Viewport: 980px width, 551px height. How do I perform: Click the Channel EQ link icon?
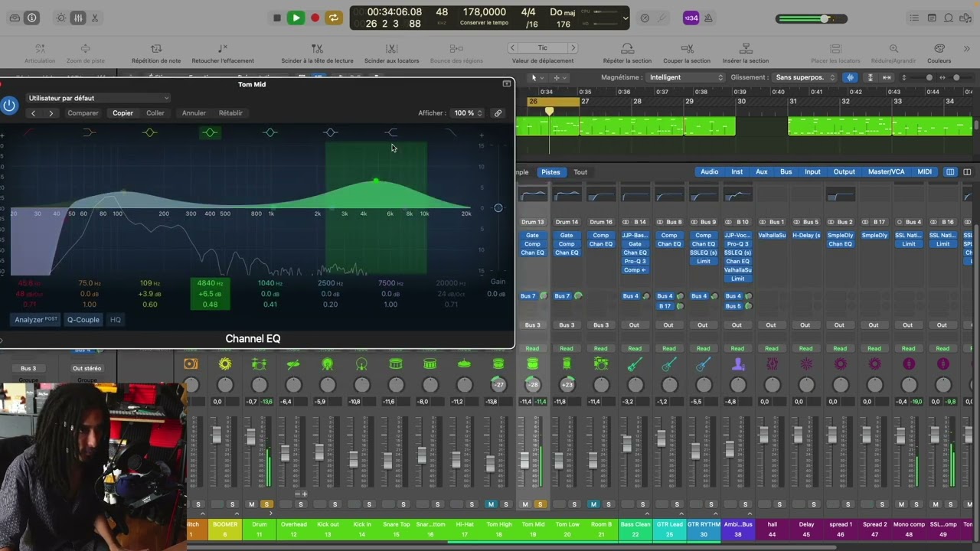pyautogui.click(x=498, y=113)
